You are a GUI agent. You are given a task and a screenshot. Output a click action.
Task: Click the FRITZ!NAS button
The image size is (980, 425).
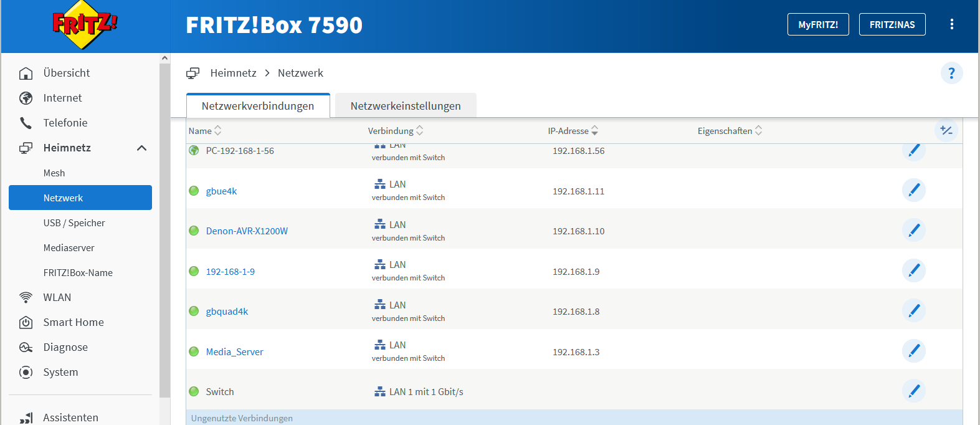(892, 24)
